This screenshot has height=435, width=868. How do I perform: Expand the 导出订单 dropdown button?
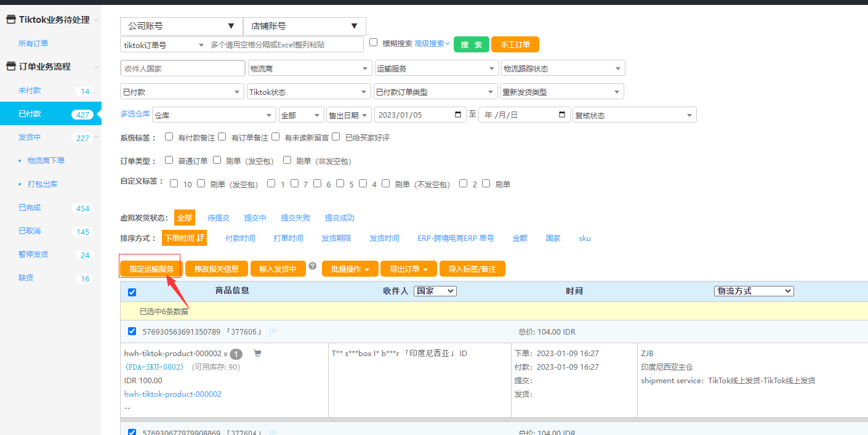tap(409, 269)
